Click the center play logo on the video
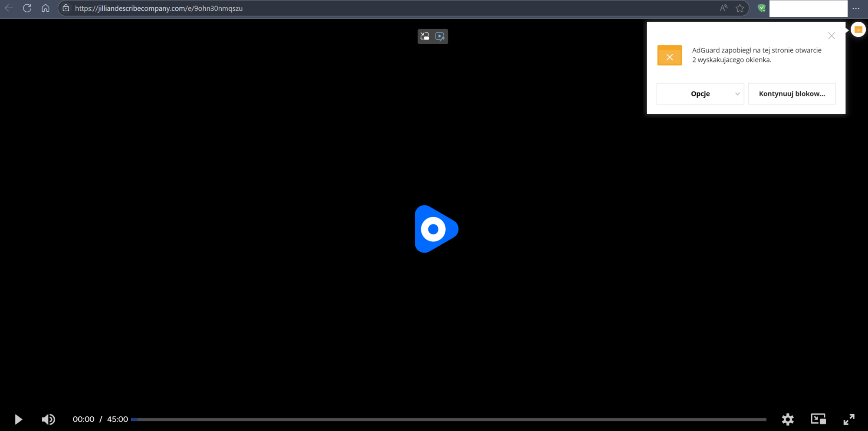Screen dimensions: 868x431 click(x=436, y=229)
